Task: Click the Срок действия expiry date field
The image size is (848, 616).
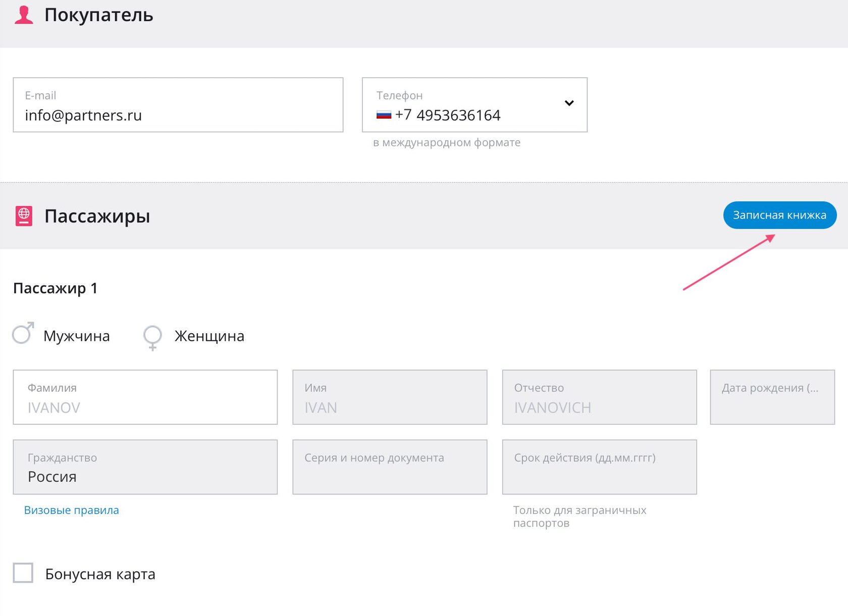Action: (599, 467)
